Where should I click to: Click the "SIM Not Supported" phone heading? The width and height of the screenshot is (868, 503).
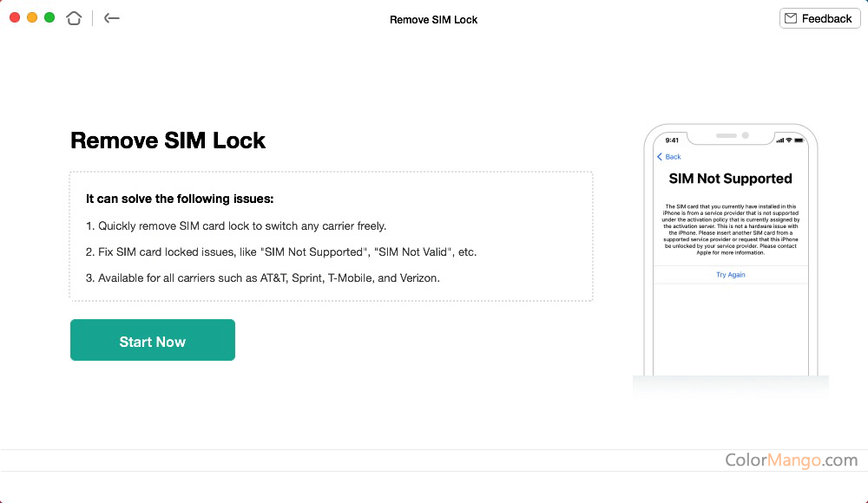(730, 179)
